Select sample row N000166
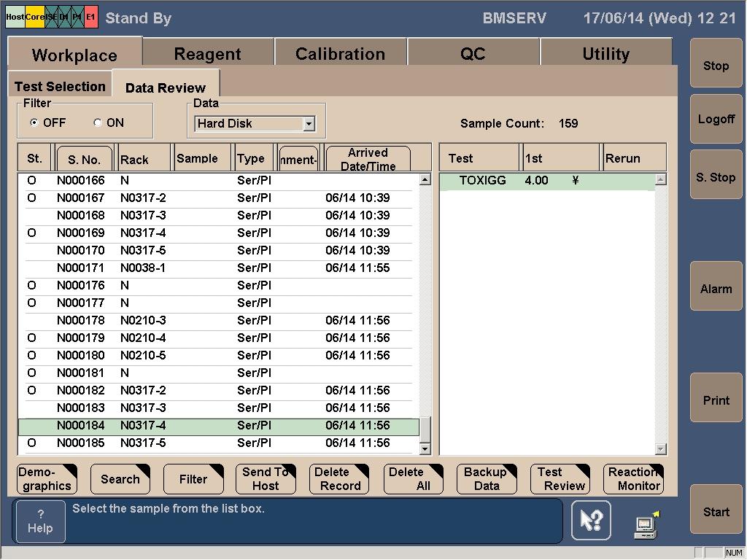The height and width of the screenshot is (560, 747). [219, 181]
